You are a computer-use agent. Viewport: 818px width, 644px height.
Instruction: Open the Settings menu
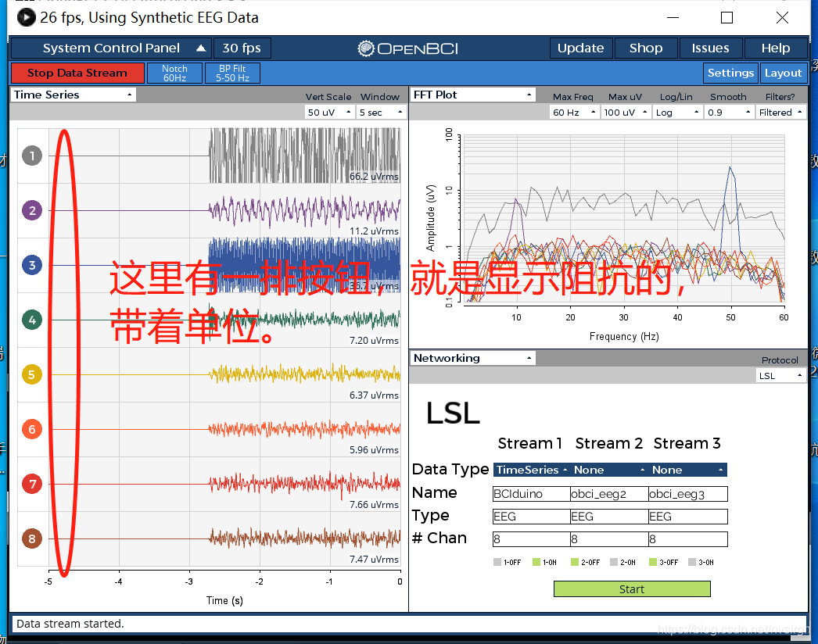point(730,73)
